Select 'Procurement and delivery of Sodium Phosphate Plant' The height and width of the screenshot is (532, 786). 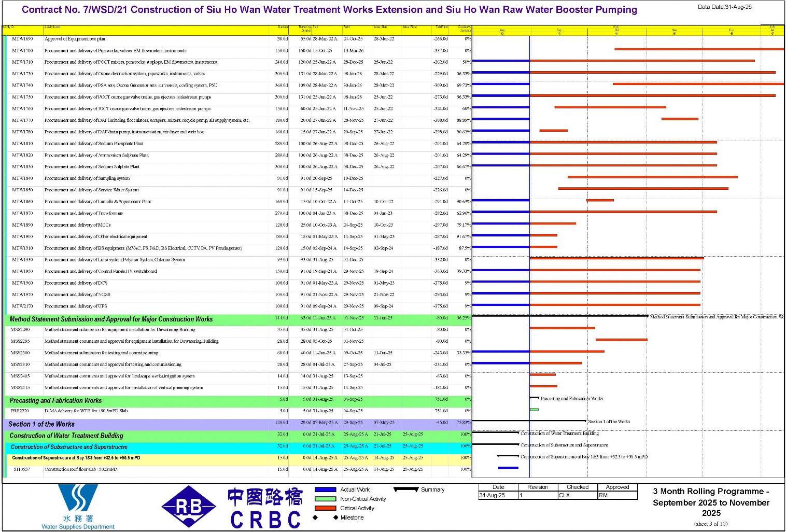point(94,144)
